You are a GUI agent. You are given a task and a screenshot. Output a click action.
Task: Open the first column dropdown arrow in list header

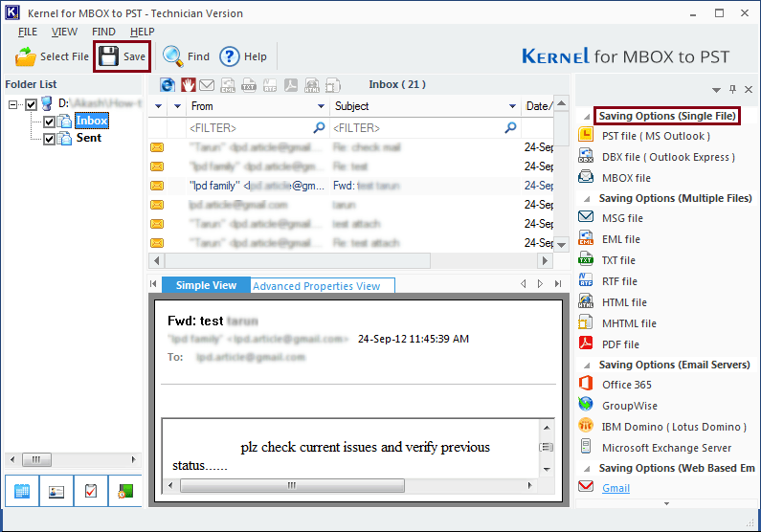point(158,106)
